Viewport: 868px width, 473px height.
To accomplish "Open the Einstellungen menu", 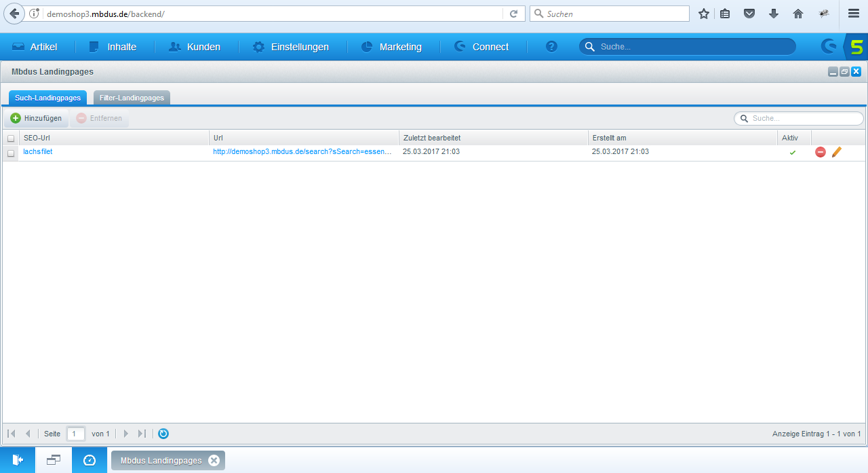I will point(291,47).
